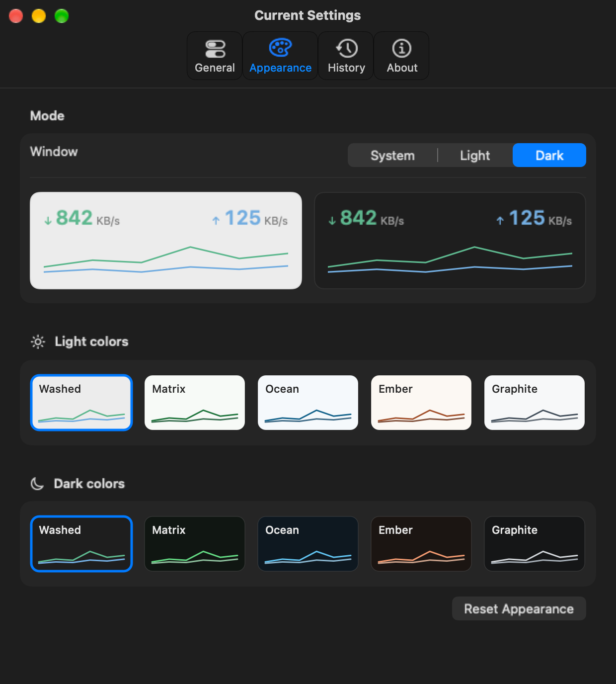Click the Reset Appearance button
616x684 pixels.
519,608
